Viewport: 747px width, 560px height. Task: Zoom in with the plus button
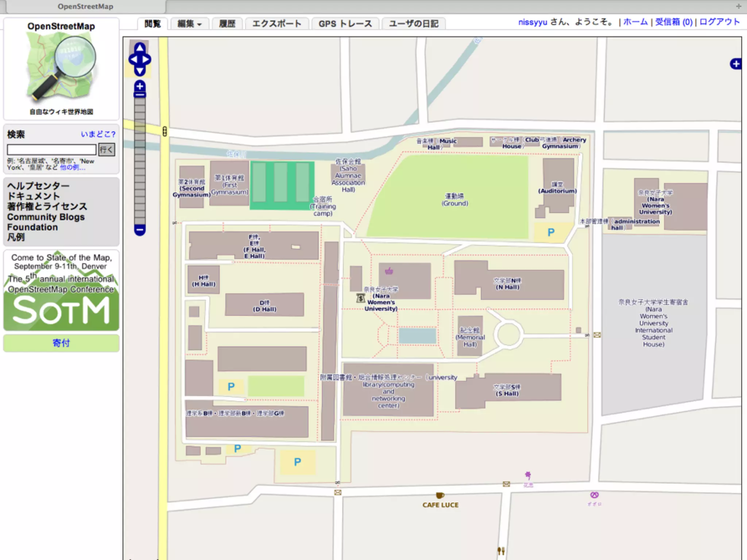[140, 86]
